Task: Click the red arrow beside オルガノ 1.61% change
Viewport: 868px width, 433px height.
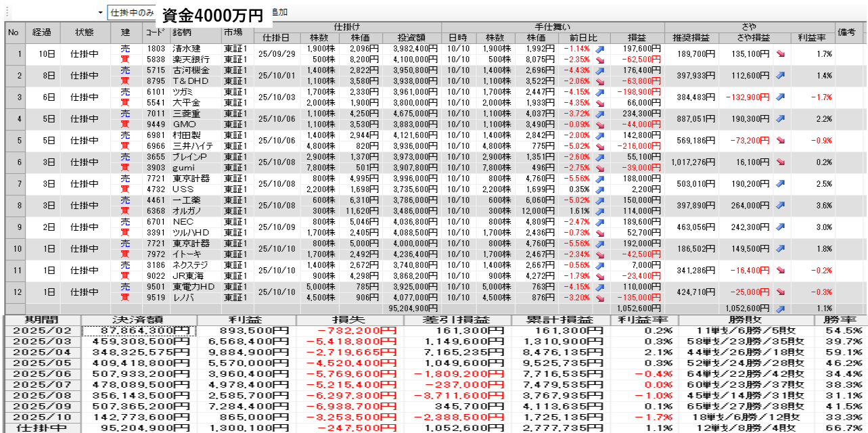Action: pyautogui.click(x=599, y=211)
